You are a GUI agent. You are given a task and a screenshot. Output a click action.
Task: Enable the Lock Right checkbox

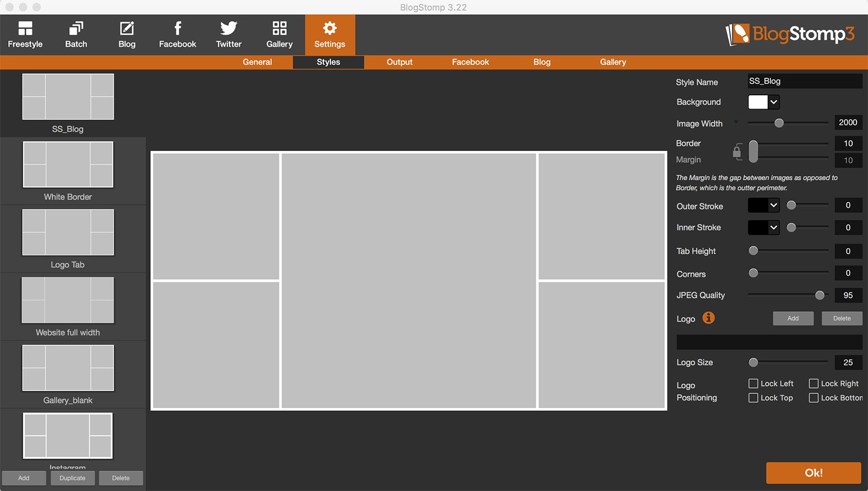[x=814, y=384]
